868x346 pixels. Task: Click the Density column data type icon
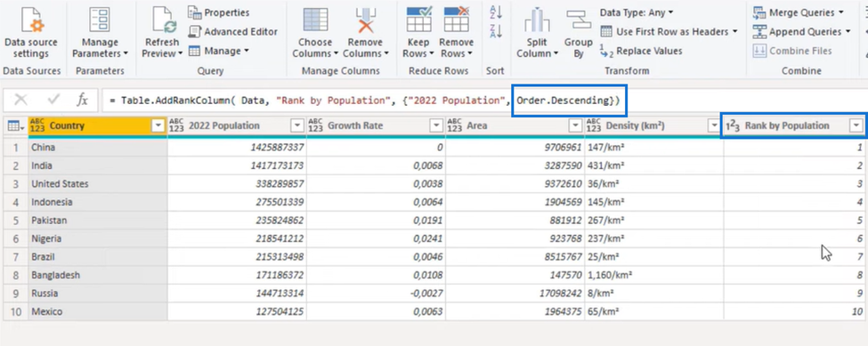594,126
